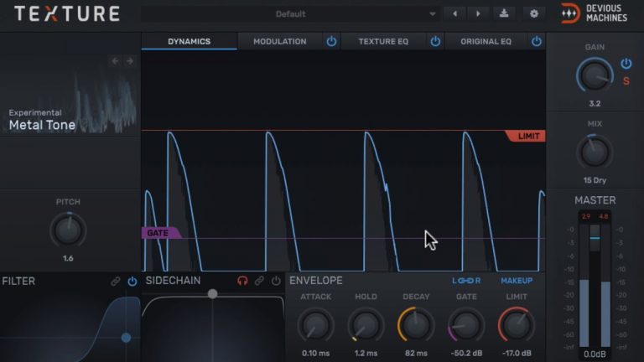644x362 pixels.
Task: Click the envelope L/R link icon
Action: [466, 281]
